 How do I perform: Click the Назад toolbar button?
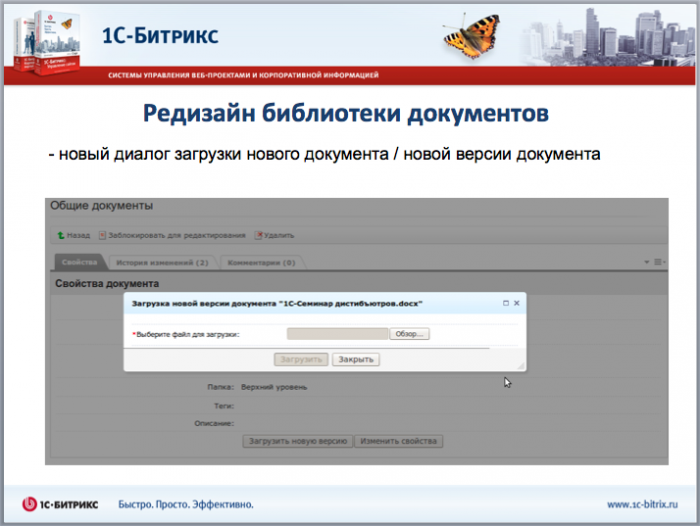[74, 235]
